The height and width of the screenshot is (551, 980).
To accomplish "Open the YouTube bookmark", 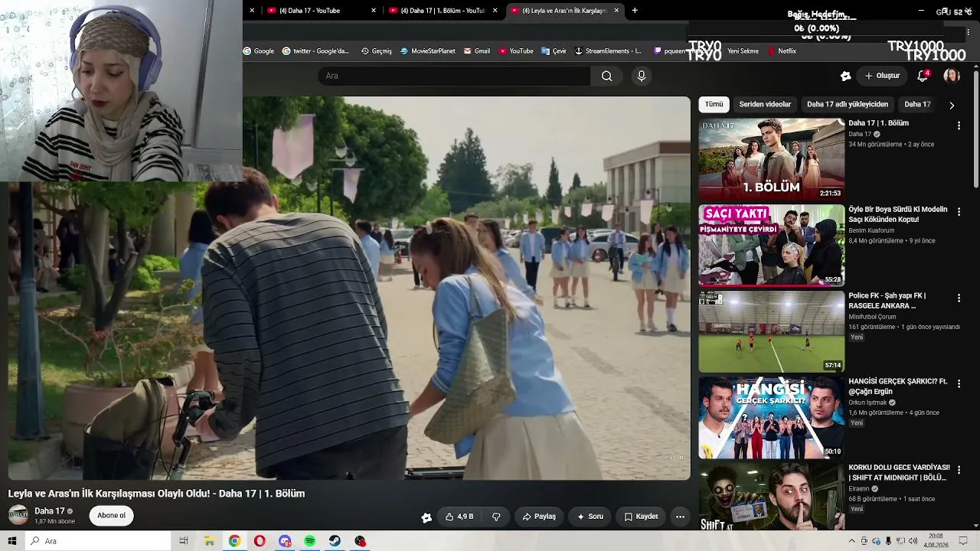I will 516,51.
